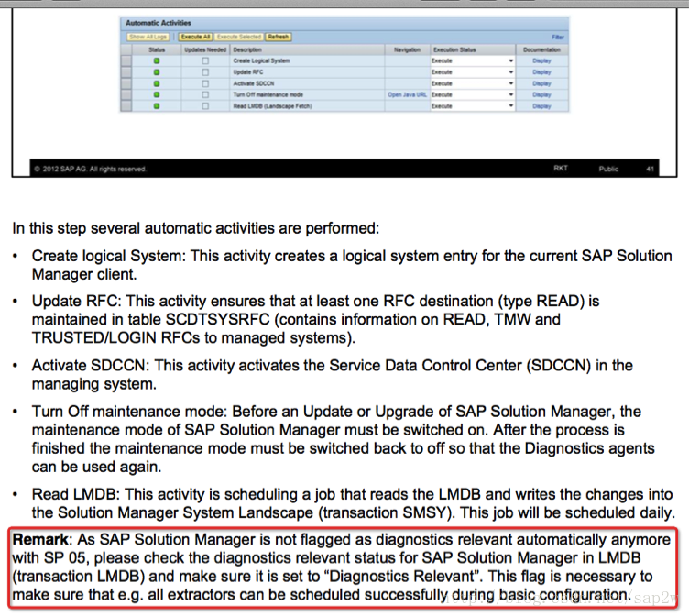Image resolution: width=689 pixels, height=616 pixels.
Task: Click the Execute Selected button
Action: 239,37
